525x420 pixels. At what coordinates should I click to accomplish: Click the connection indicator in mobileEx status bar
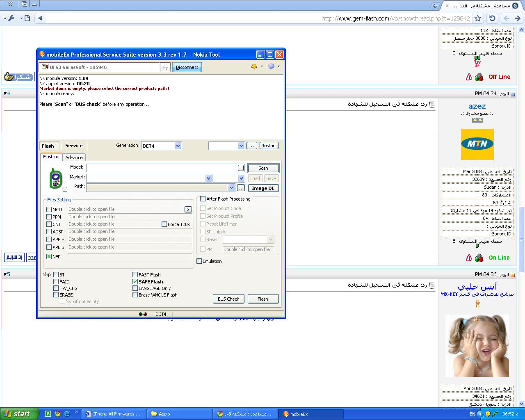point(143,314)
